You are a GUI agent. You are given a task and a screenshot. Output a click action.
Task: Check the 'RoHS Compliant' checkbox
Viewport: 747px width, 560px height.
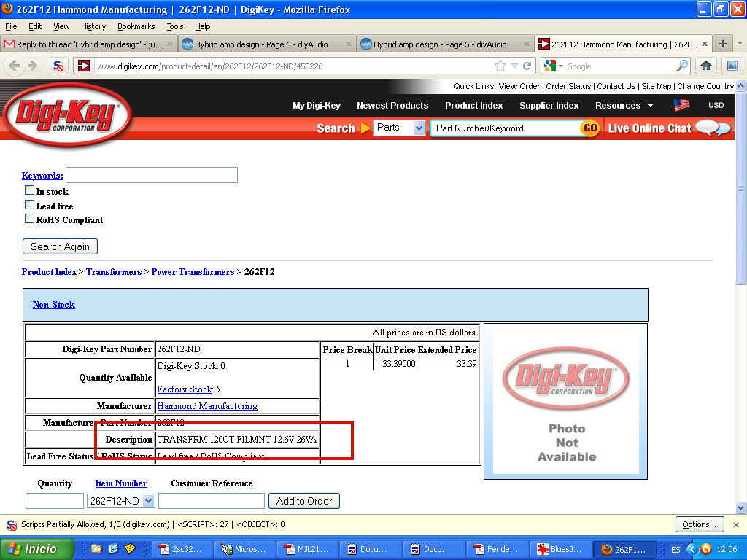click(x=29, y=219)
